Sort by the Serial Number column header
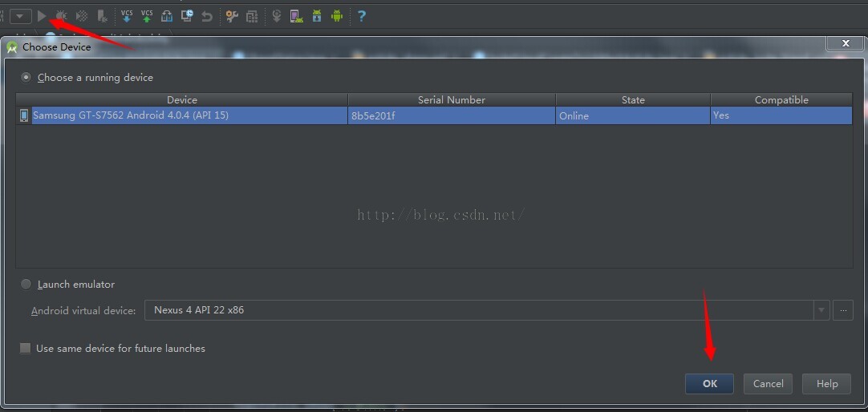 (452, 100)
